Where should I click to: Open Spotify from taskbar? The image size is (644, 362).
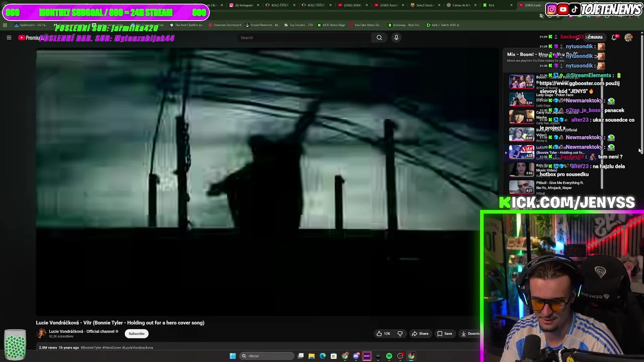click(389, 356)
